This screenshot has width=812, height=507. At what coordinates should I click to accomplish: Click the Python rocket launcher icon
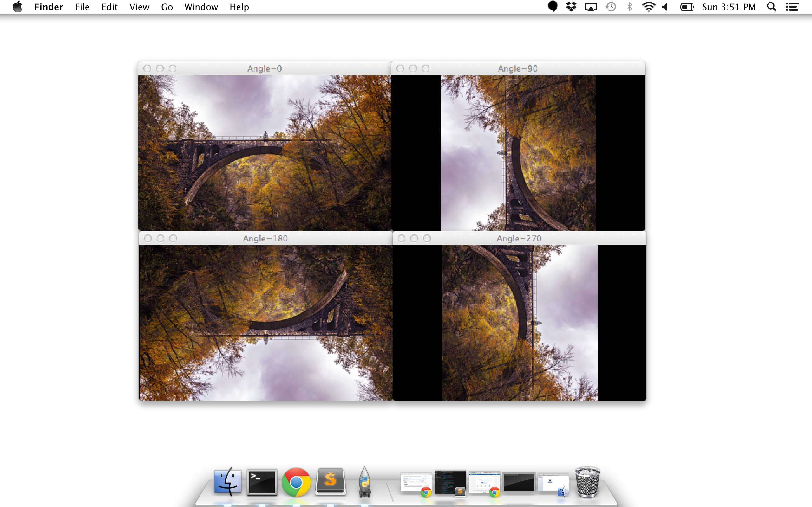pos(364,482)
